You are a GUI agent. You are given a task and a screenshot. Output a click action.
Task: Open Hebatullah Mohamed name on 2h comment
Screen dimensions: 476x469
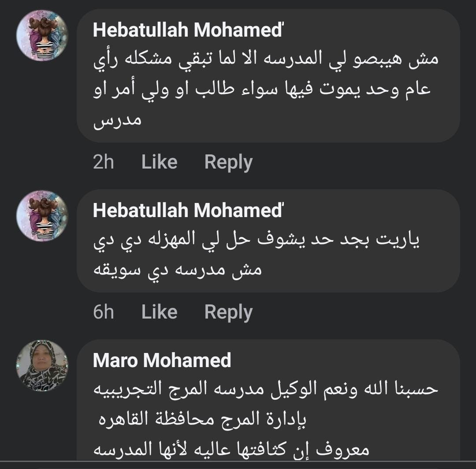point(188,30)
